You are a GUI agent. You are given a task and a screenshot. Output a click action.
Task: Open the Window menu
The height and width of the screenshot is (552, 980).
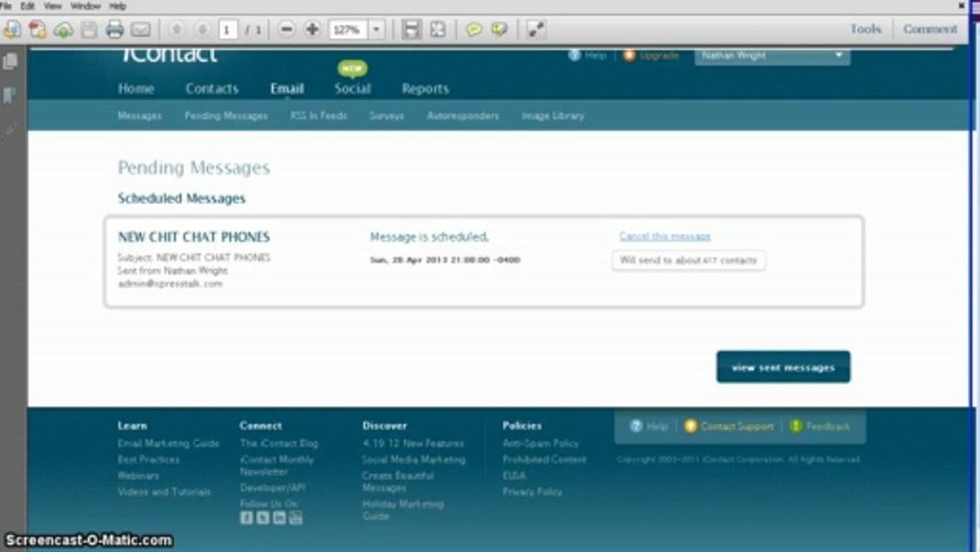85,5
